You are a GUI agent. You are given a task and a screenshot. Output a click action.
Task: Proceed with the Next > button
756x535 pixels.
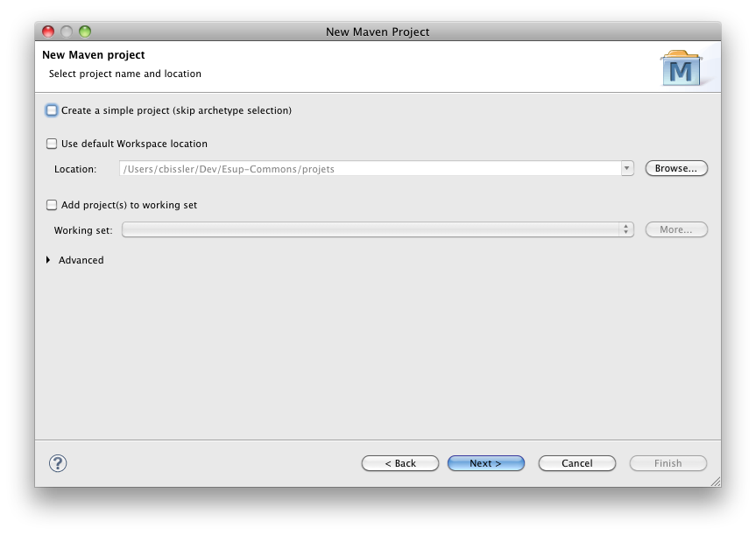pos(485,463)
